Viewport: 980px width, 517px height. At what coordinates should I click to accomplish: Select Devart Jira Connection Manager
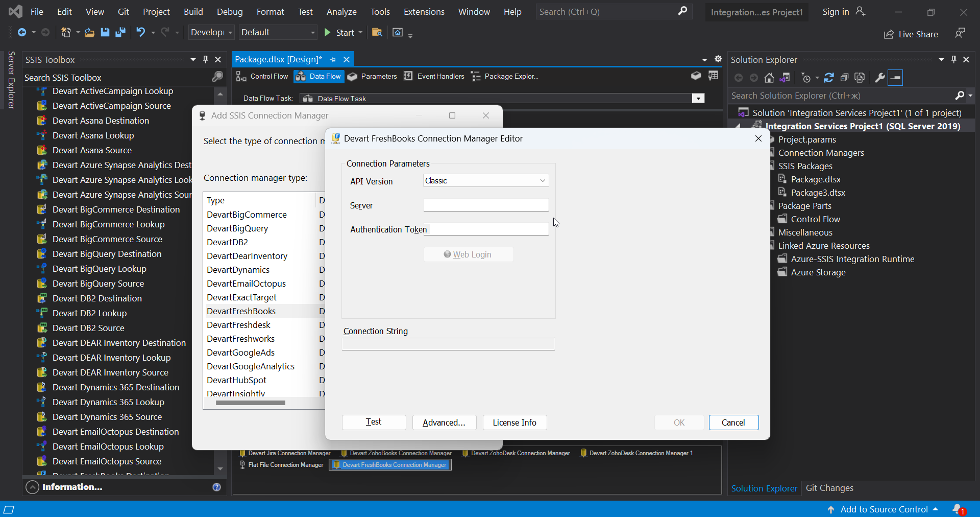click(x=285, y=453)
